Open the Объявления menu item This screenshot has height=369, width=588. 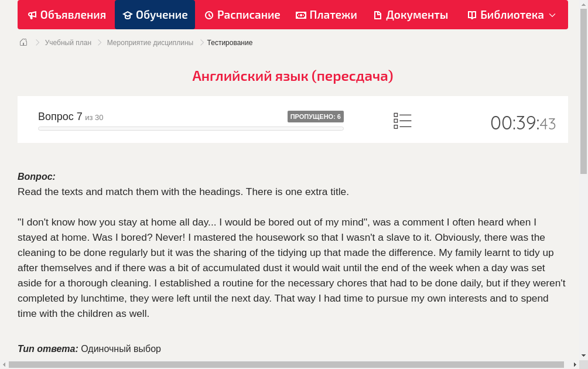[67, 15]
